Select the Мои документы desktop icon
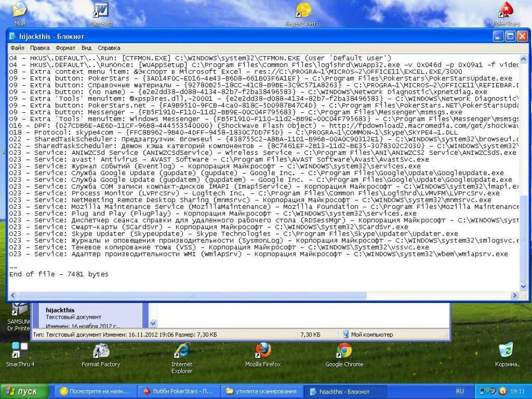This screenshot has width=532, height=399. (x=20, y=15)
